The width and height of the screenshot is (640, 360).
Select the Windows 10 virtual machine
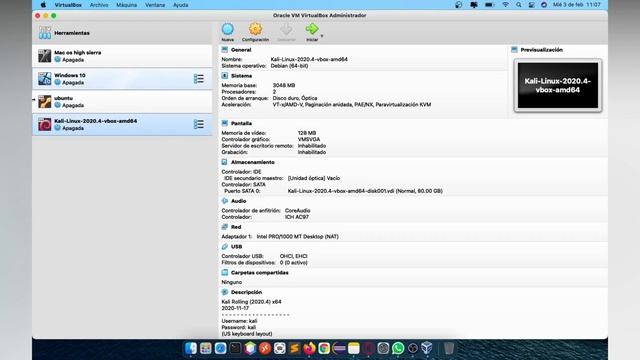pos(122,79)
